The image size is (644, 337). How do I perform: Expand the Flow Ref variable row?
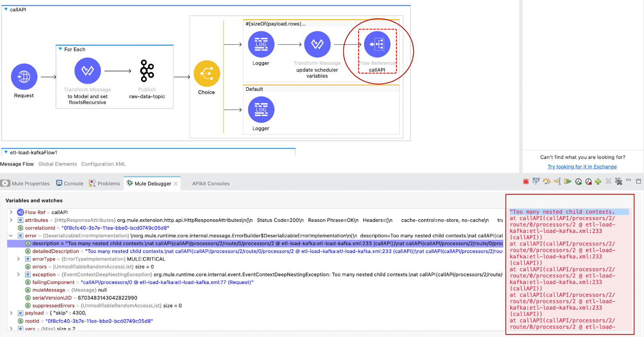click(x=11, y=212)
